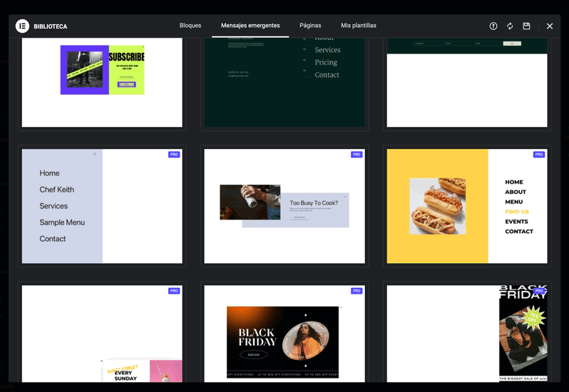Open the SUBSCRIBE popup template thumbnail
569x392 pixels.
[103, 82]
